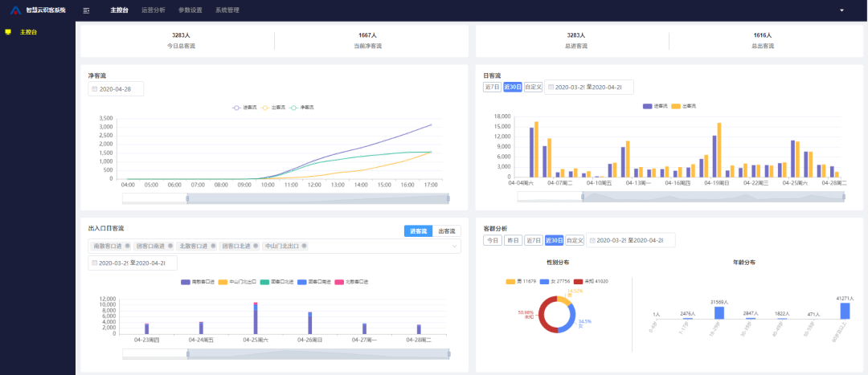
Task: Toggle 南散客口进 legend series
Action: 199,282
